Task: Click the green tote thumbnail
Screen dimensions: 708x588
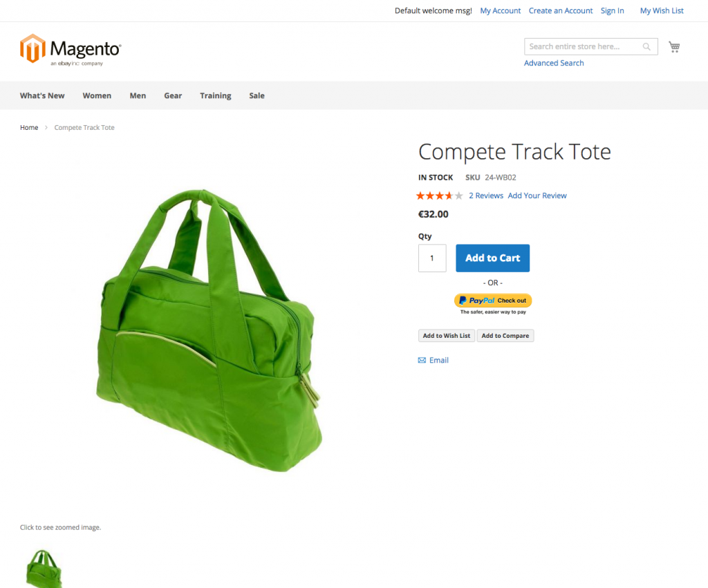Action: 44,569
